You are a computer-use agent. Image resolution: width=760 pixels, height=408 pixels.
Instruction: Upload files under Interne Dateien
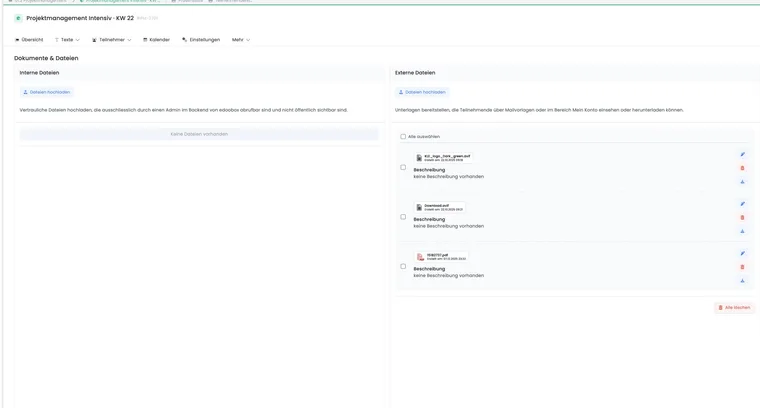(x=47, y=92)
